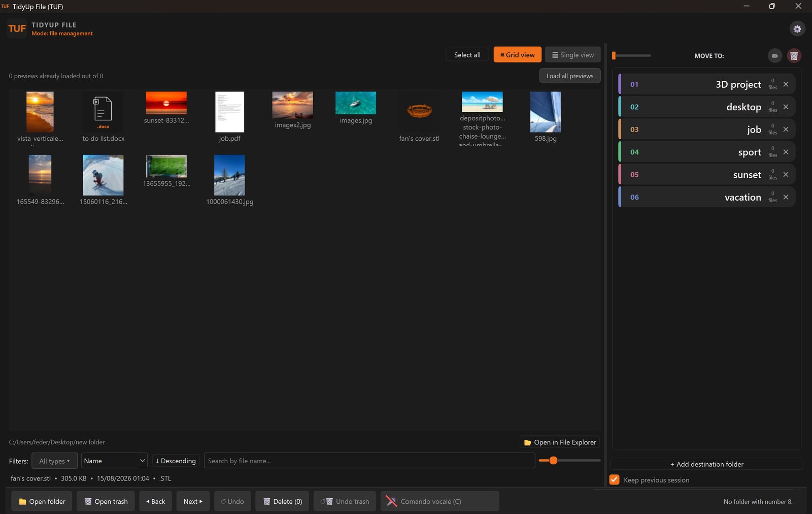Remove the vacation destination folder
The width and height of the screenshot is (812, 514).
click(x=786, y=197)
